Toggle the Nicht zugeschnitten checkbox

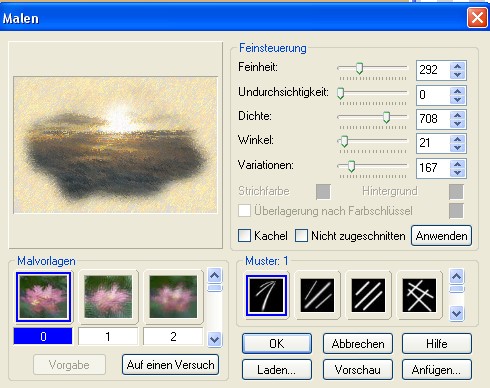click(x=301, y=236)
